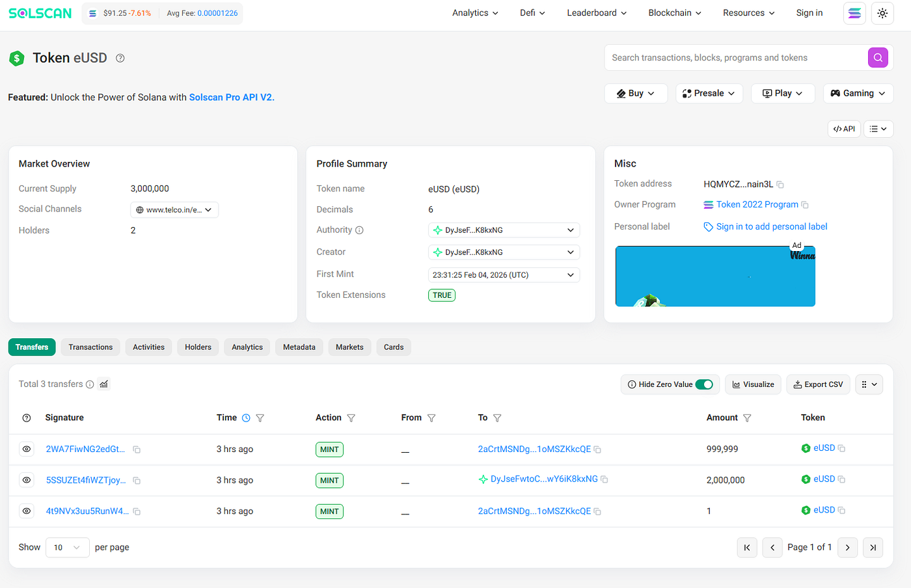911x588 pixels.
Task: Filter the Action column
Action: [x=351, y=418]
